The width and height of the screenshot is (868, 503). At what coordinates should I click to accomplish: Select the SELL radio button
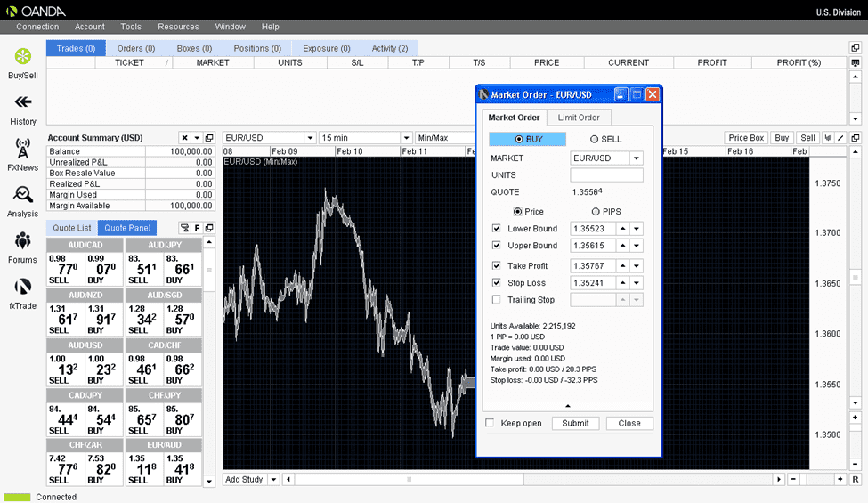point(595,139)
